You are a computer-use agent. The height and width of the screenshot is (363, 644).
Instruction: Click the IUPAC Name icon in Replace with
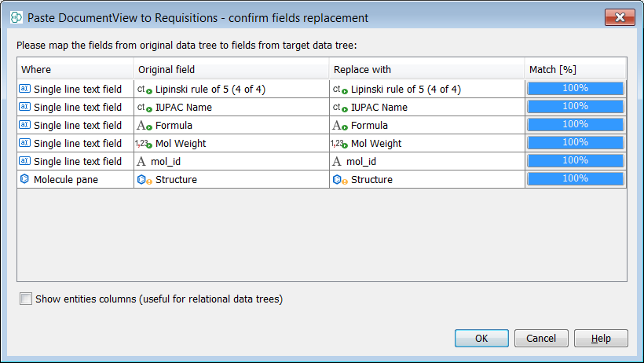[340, 108]
